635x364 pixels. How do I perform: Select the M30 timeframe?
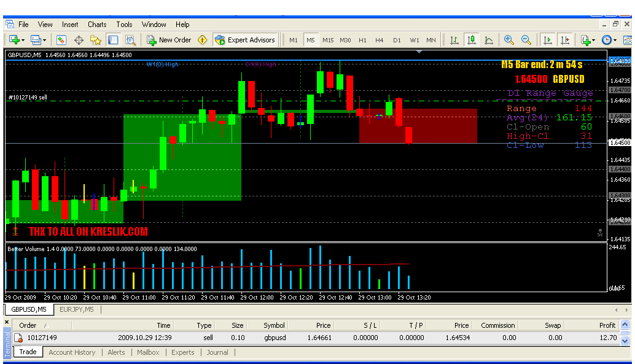[x=346, y=40]
